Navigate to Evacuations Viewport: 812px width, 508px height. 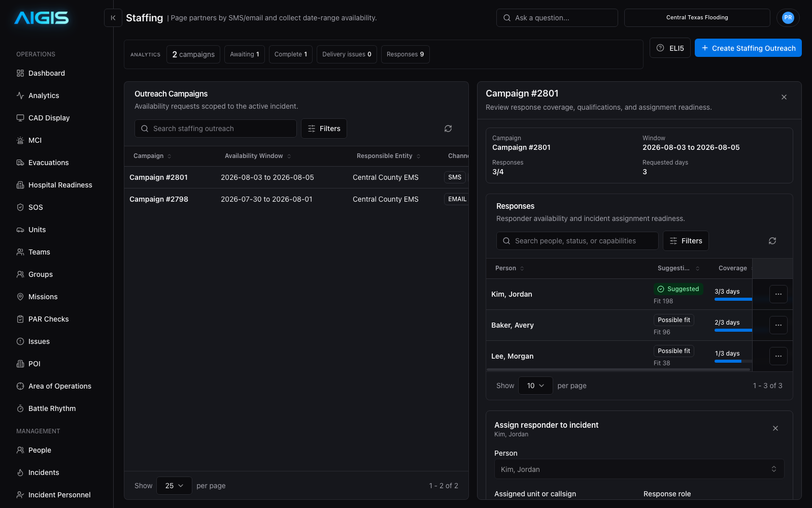point(48,163)
